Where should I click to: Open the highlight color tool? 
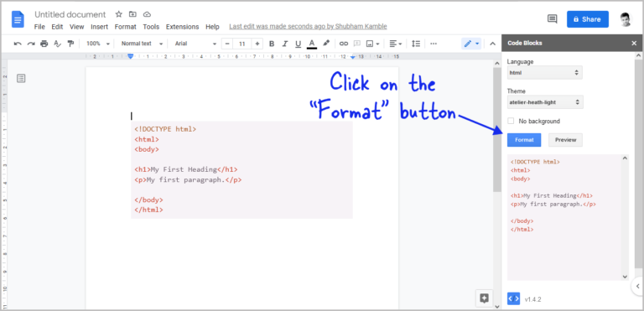[326, 43]
